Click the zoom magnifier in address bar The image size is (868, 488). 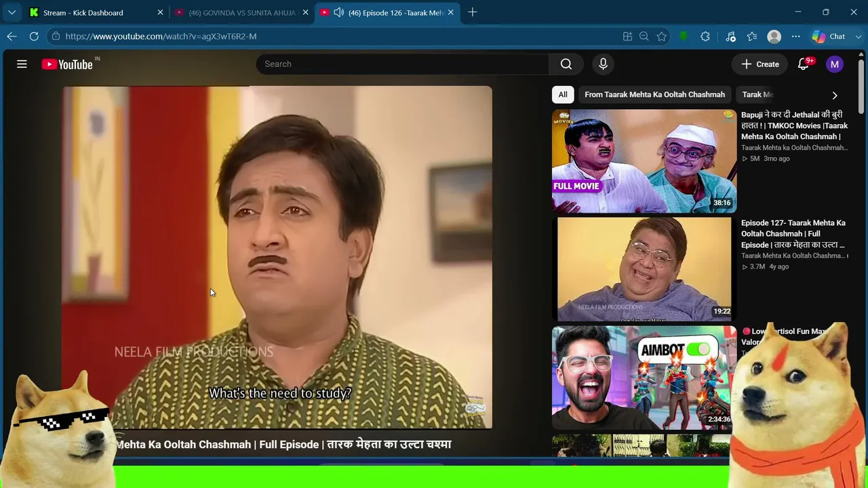644,36
